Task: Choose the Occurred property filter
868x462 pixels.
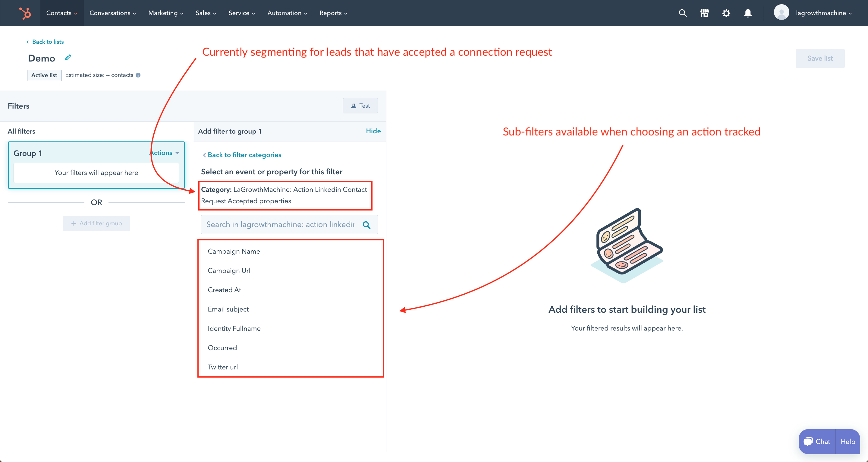Action: tap(222, 348)
